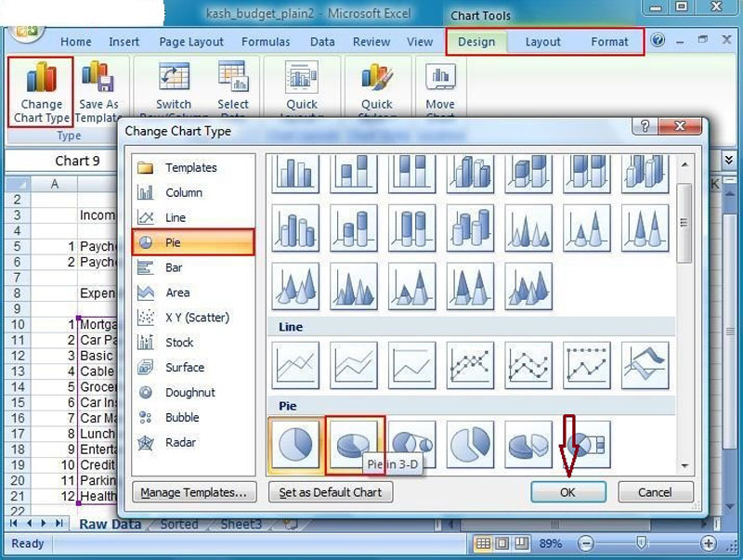The width and height of the screenshot is (743, 560).
Task: Open the Raw Data sheet tab
Action: tap(110, 524)
